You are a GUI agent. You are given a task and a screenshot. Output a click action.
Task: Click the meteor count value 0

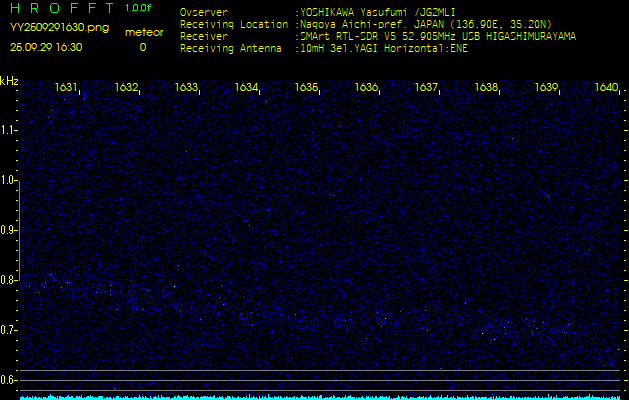[142, 47]
